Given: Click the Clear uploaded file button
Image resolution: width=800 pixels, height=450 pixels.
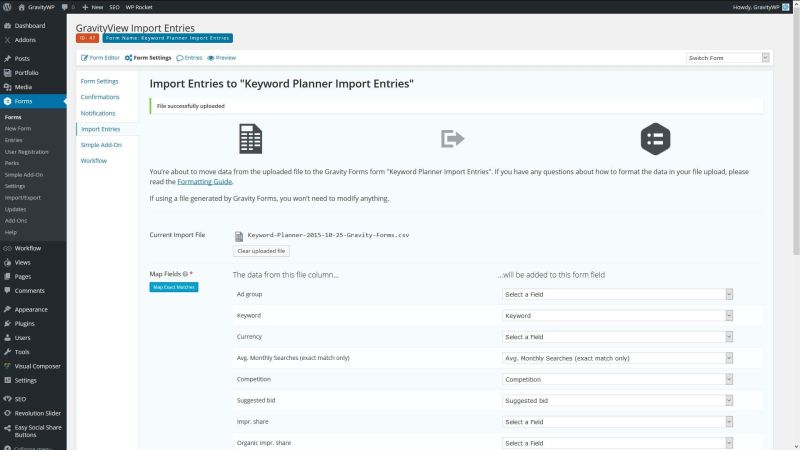Looking at the screenshot, I should click(261, 251).
